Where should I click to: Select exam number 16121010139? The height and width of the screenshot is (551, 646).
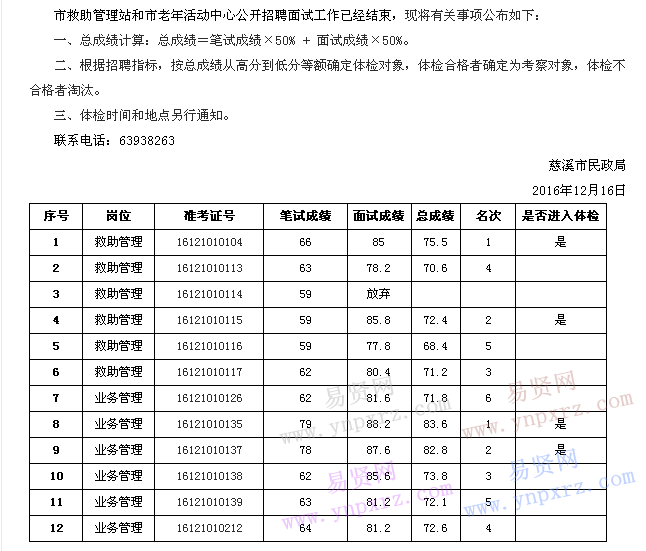(x=209, y=502)
